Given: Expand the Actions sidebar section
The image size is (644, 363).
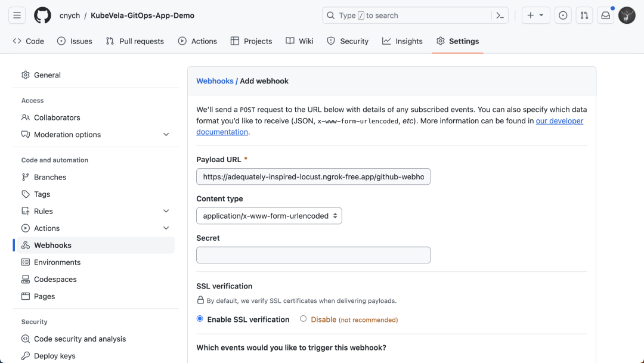Looking at the screenshot, I should 166,228.
